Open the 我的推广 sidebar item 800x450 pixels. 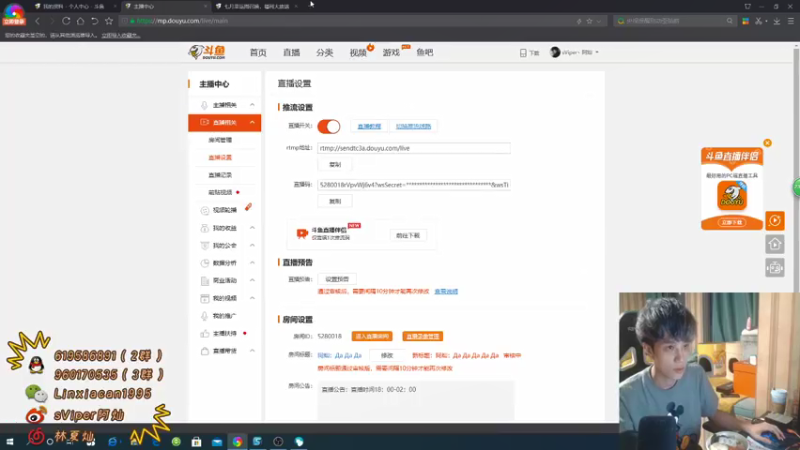point(224,316)
